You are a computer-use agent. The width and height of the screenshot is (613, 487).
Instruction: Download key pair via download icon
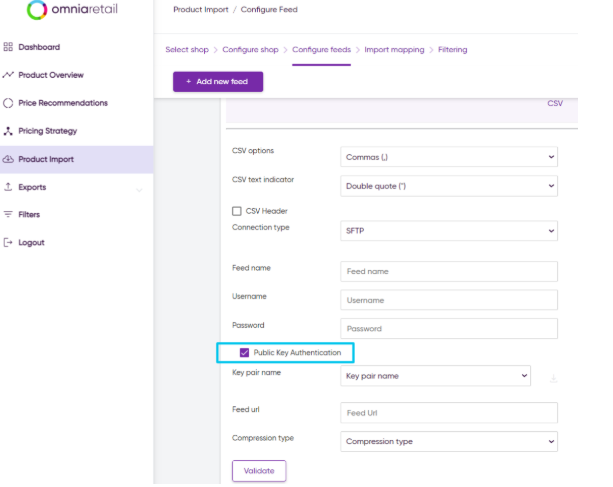coord(553,378)
